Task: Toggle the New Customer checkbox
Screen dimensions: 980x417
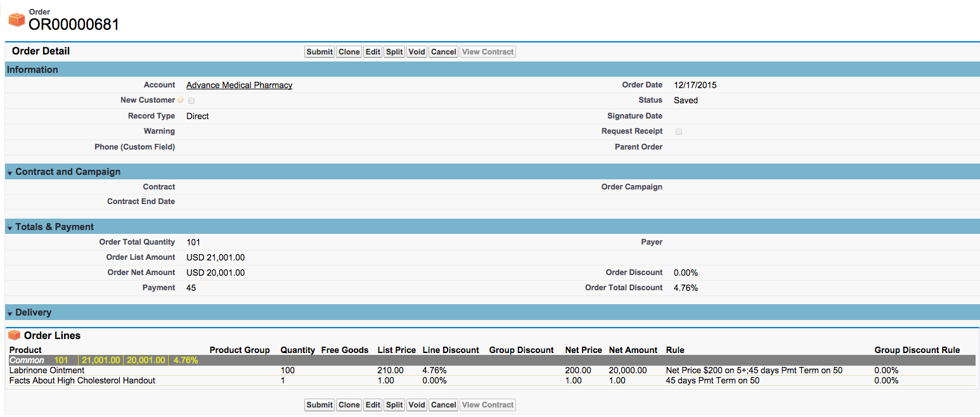Action: (191, 100)
